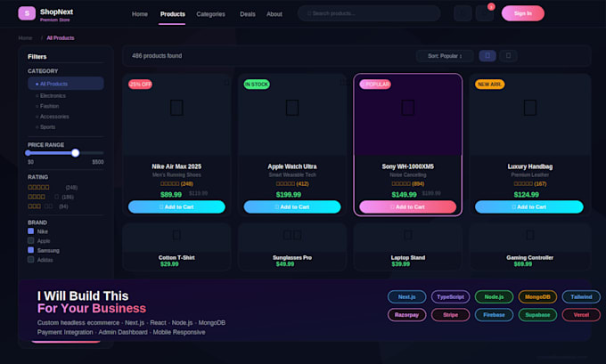
Task: Click the Laptop Stand image icon
Action: (x=408, y=235)
